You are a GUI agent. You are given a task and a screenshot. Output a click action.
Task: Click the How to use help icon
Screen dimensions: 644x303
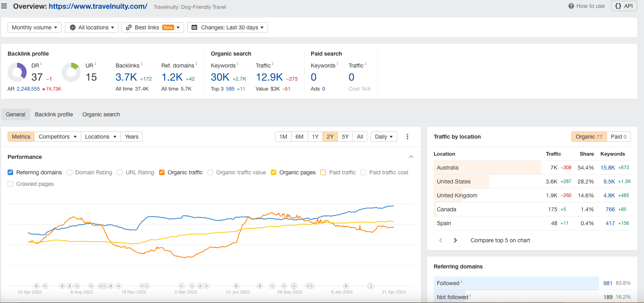571,6
